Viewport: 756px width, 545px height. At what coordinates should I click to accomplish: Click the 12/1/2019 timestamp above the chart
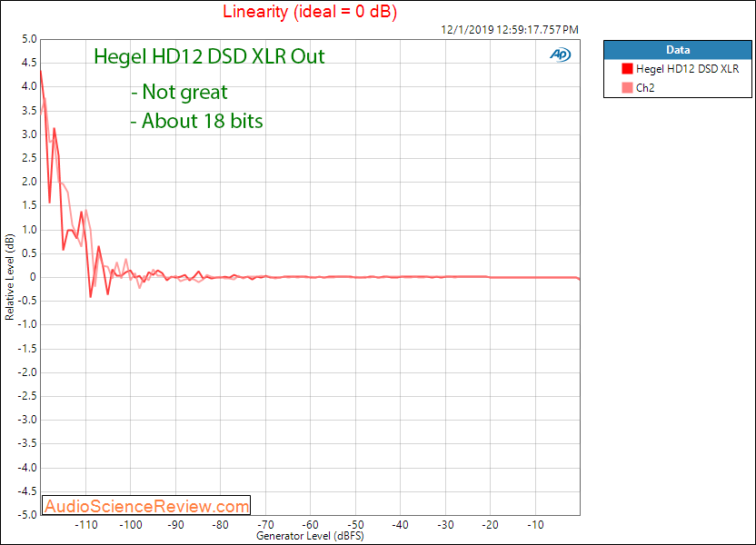coord(510,30)
